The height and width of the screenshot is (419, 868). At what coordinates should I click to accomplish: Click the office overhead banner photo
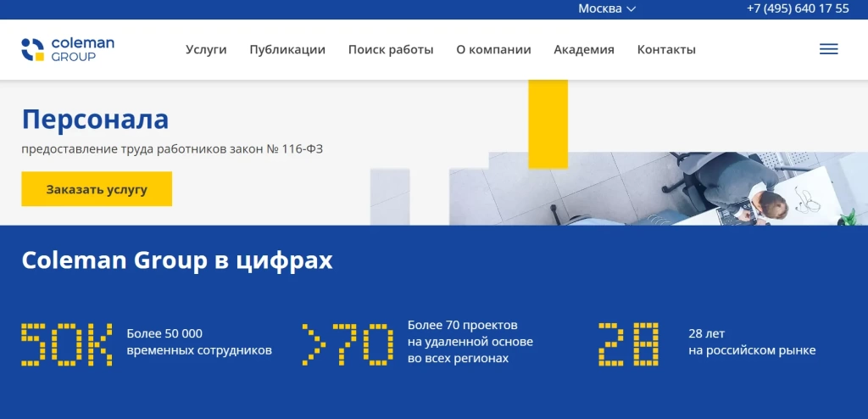[659, 188]
